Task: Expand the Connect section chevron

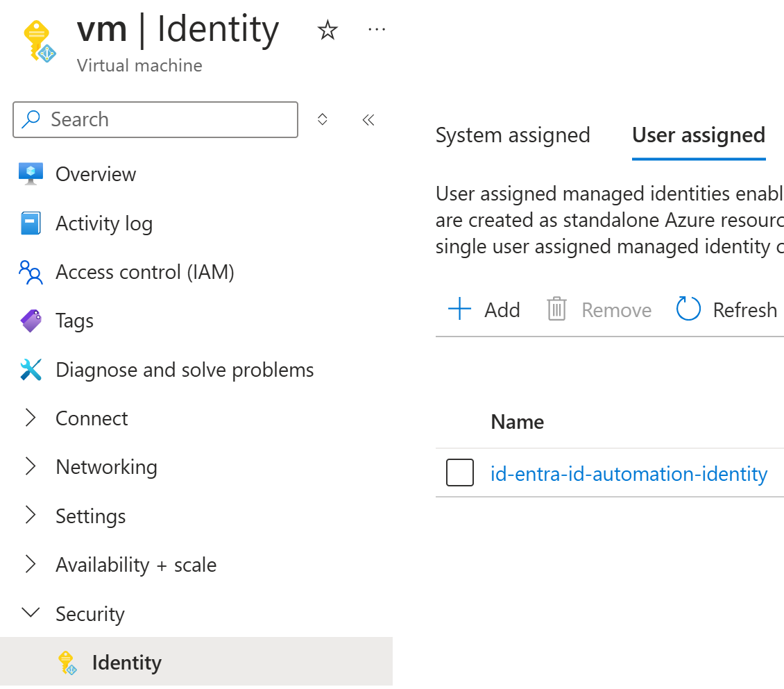Action: pyautogui.click(x=31, y=418)
